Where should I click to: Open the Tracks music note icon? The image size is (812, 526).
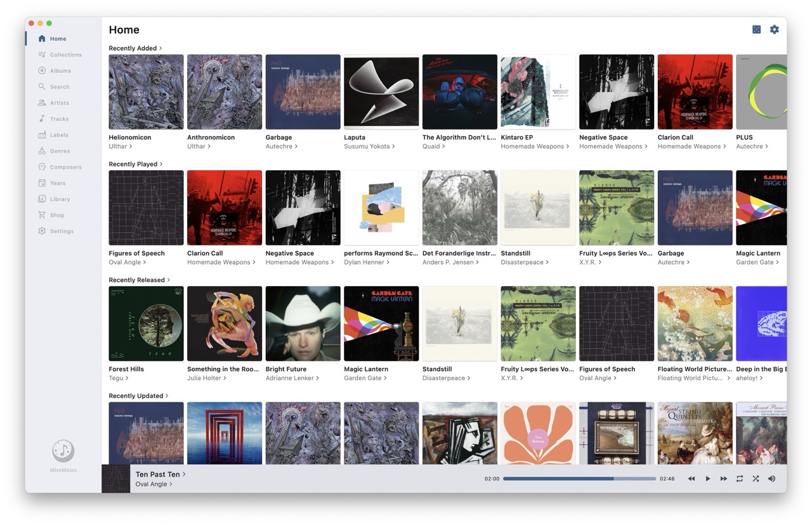click(x=42, y=119)
